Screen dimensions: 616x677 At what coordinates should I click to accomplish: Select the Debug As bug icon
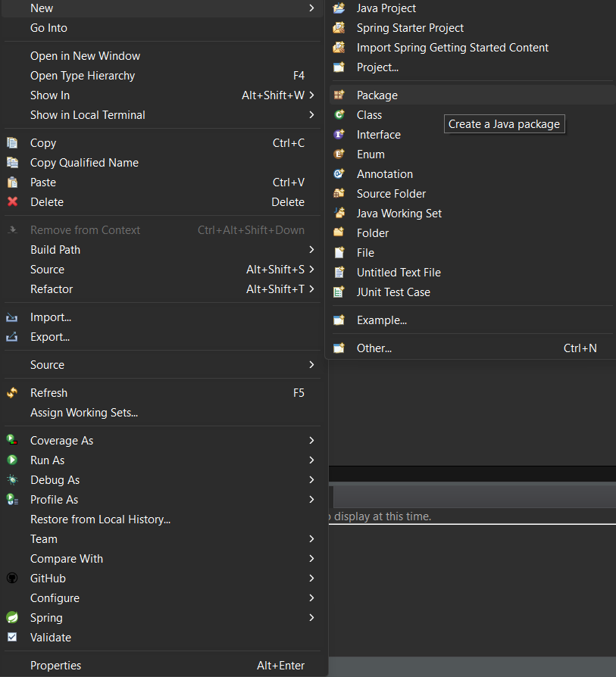pos(12,479)
